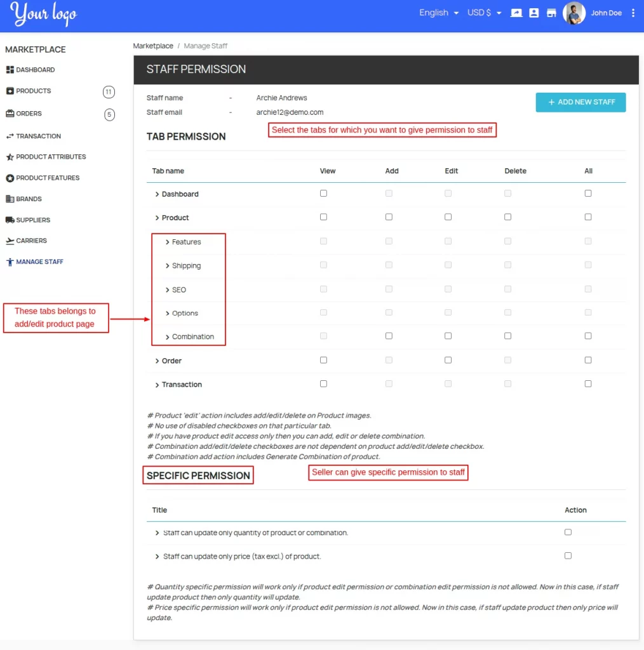Open the English language dropdown
Screen dimensions: 644x650
pos(439,13)
